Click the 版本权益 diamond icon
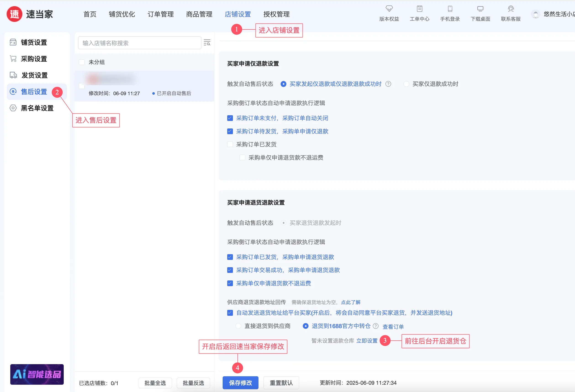The image size is (575, 392). click(x=389, y=9)
